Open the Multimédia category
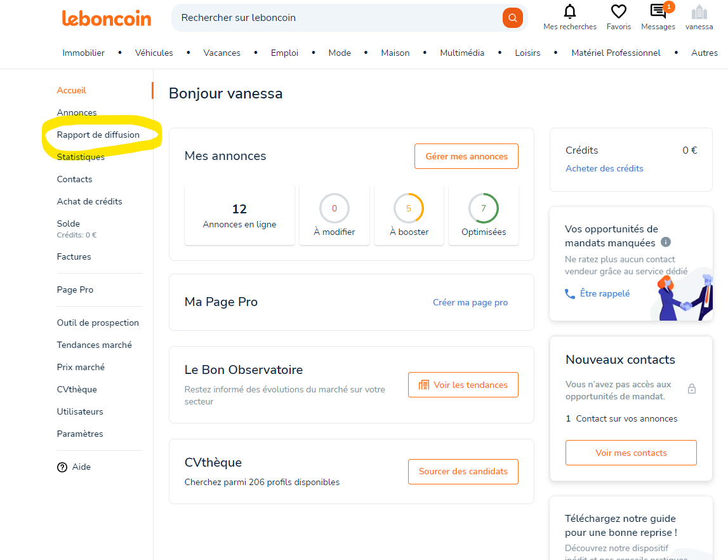The width and height of the screenshot is (728, 560). point(462,53)
